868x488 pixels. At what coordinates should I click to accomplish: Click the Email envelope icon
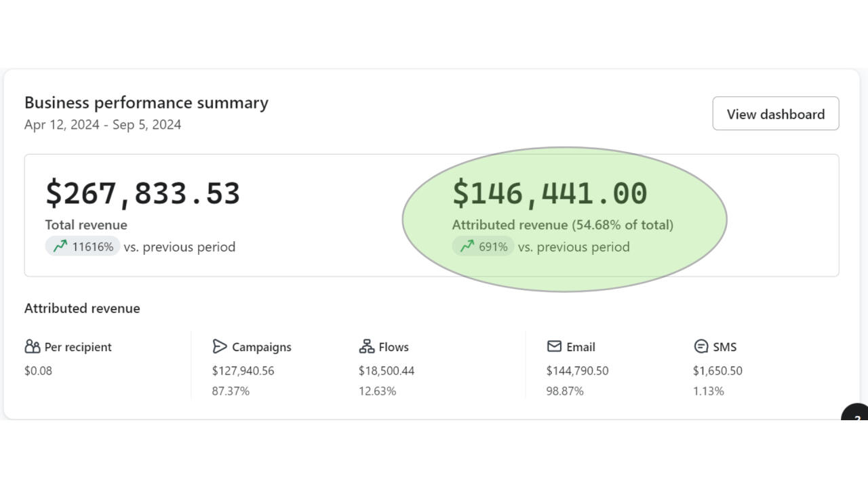click(x=554, y=347)
